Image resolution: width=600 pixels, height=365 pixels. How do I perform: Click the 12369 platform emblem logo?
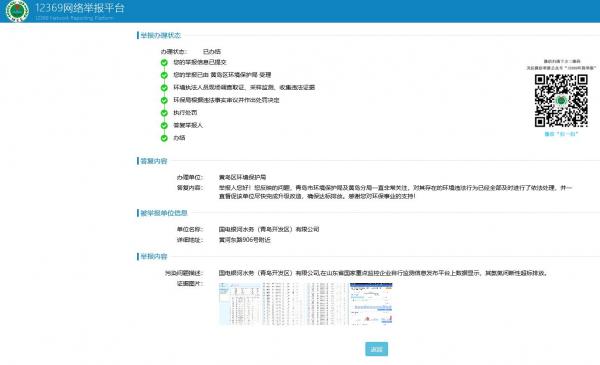coord(17,11)
